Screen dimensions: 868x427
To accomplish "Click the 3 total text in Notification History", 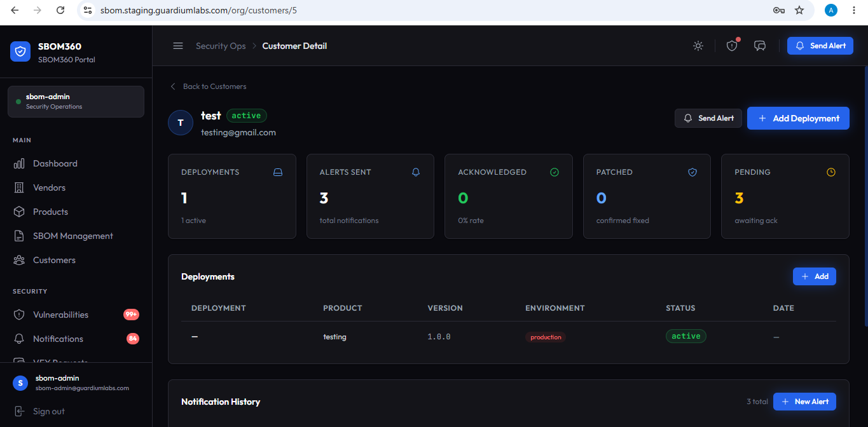I will pyautogui.click(x=757, y=402).
